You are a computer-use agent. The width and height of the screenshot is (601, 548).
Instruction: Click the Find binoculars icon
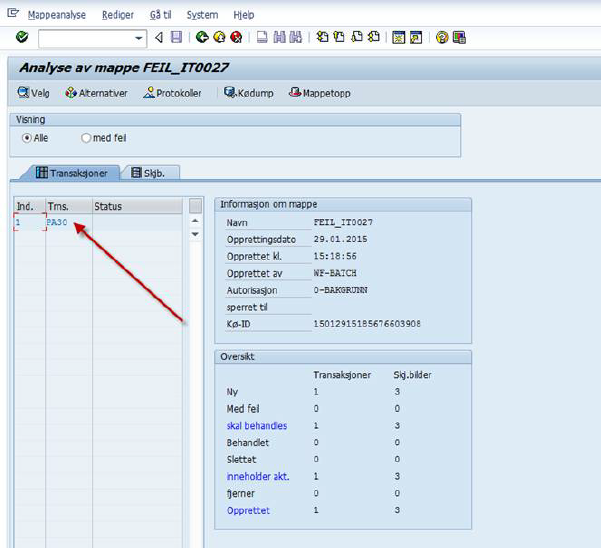click(280, 37)
